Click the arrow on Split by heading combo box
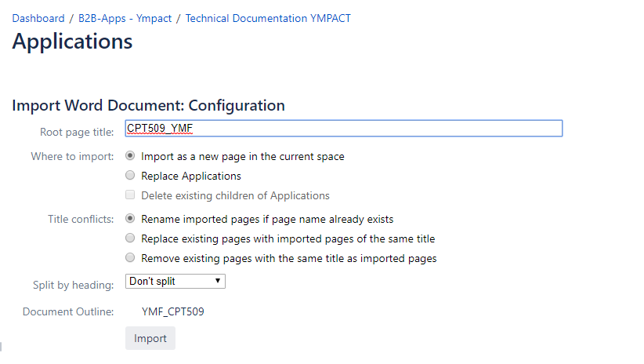The width and height of the screenshot is (644, 364). coord(218,282)
